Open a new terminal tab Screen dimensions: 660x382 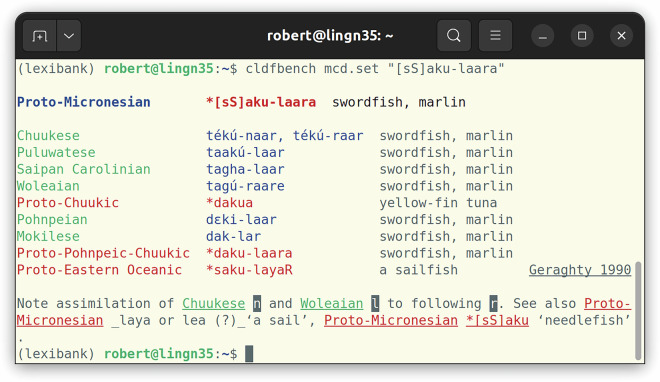point(40,36)
